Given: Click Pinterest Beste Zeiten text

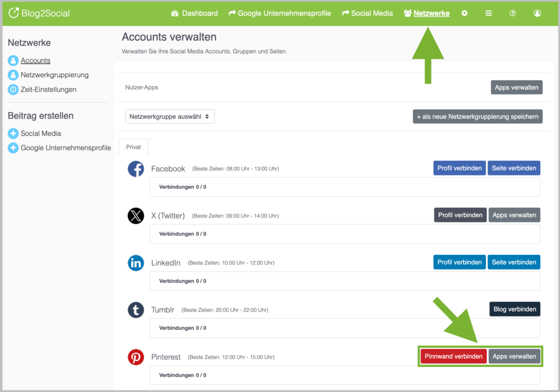Looking at the screenshot, I should pos(231,357).
